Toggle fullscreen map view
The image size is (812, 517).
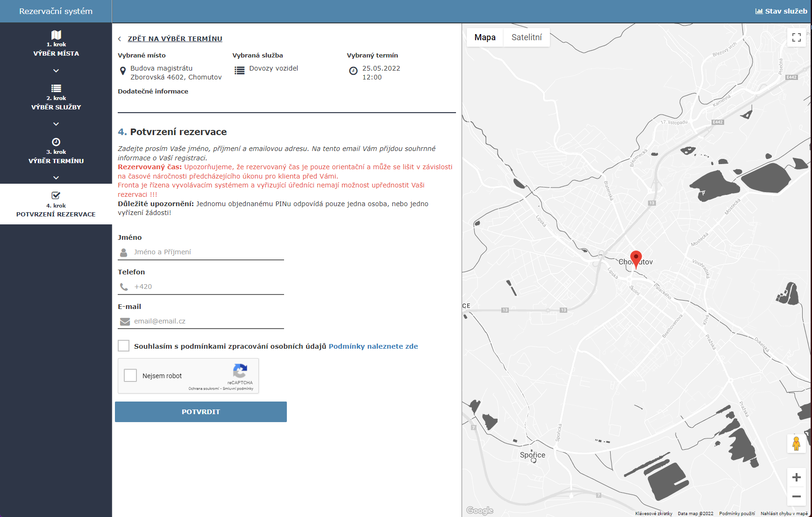797,37
